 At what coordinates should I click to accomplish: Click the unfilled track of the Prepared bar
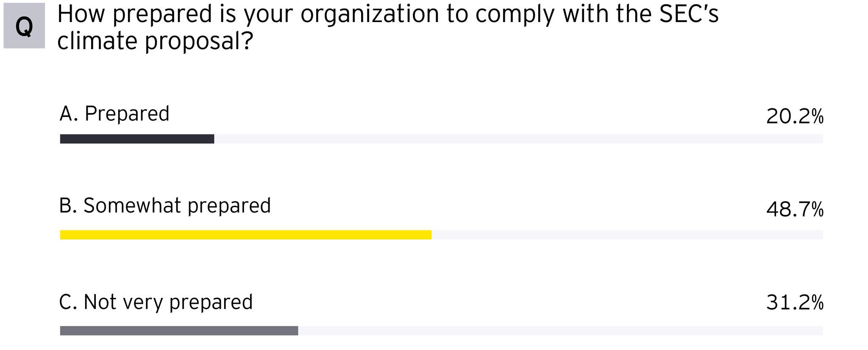coord(518,139)
